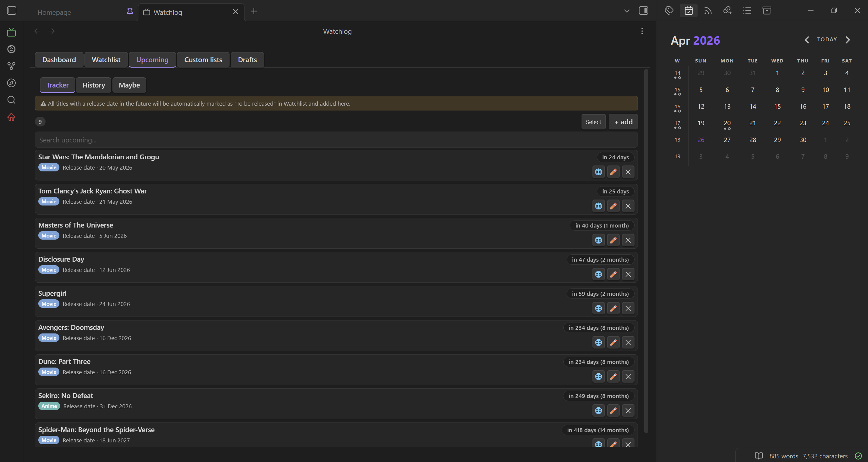Click the 2026 year heading
This screenshot has height=462, width=868.
pyautogui.click(x=706, y=40)
